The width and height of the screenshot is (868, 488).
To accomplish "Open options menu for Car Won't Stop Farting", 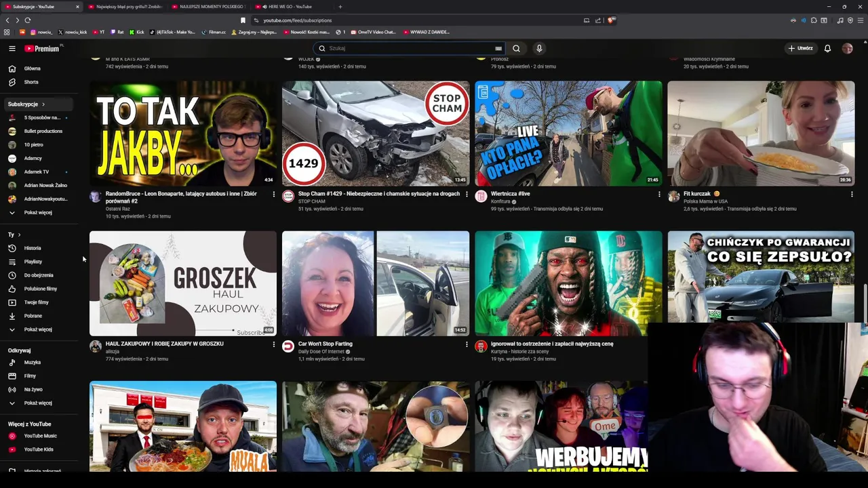I will coord(467,344).
